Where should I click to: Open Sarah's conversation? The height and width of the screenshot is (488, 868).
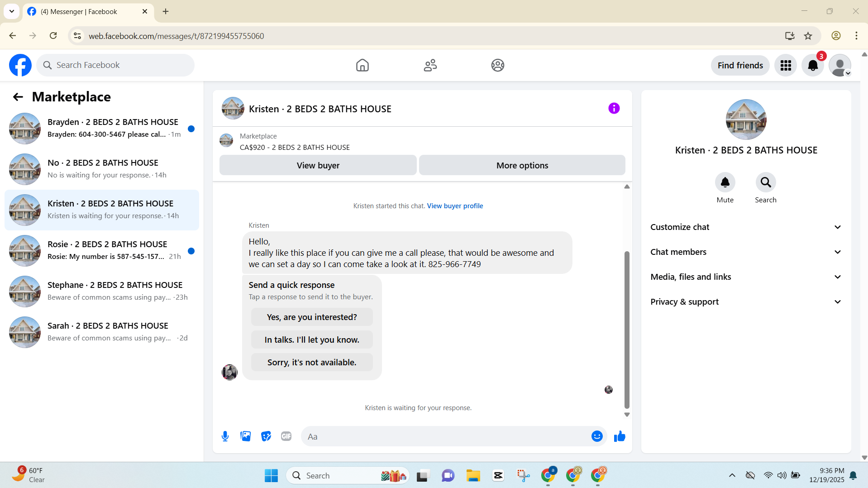tap(102, 332)
